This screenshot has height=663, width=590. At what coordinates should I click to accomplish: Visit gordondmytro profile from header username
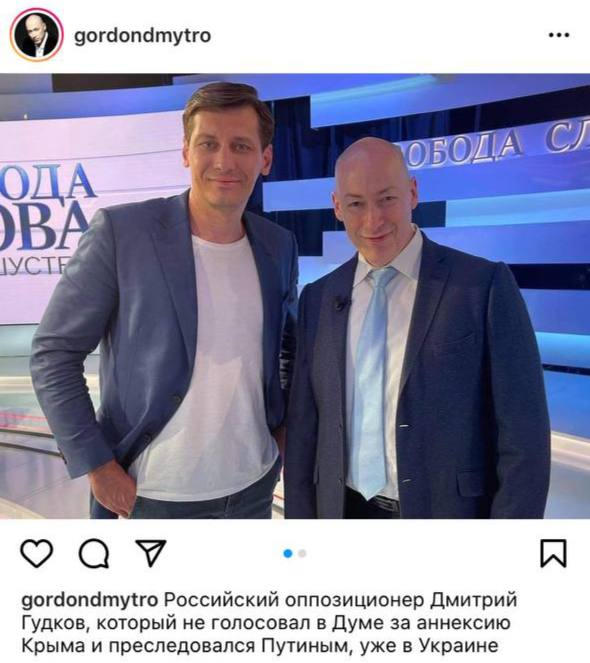pyautogui.click(x=143, y=36)
